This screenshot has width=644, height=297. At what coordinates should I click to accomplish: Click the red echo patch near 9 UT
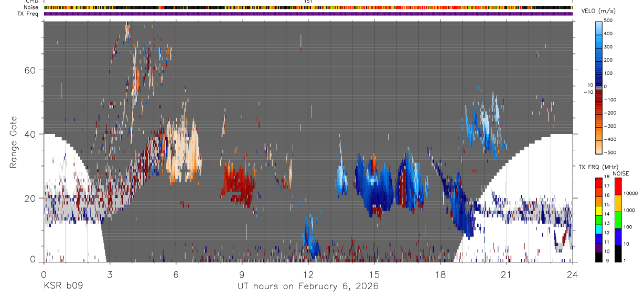point(239,183)
